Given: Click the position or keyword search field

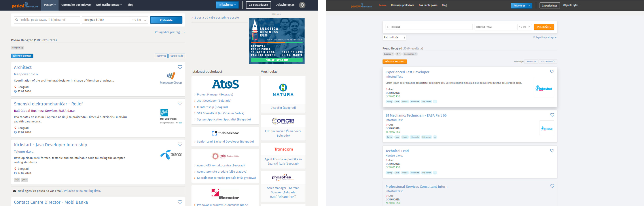Looking at the screenshot, I should pyautogui.click(x=47, y=20).
